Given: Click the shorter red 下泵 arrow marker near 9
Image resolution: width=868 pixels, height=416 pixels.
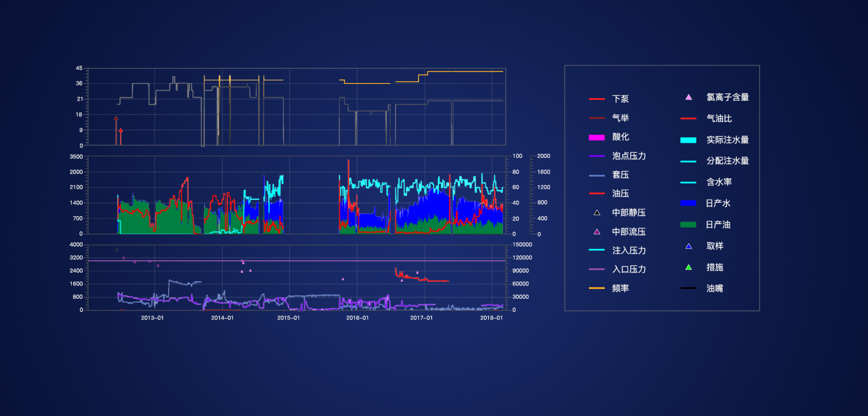Looking at the screenshot, I should (x=121, y=136).
